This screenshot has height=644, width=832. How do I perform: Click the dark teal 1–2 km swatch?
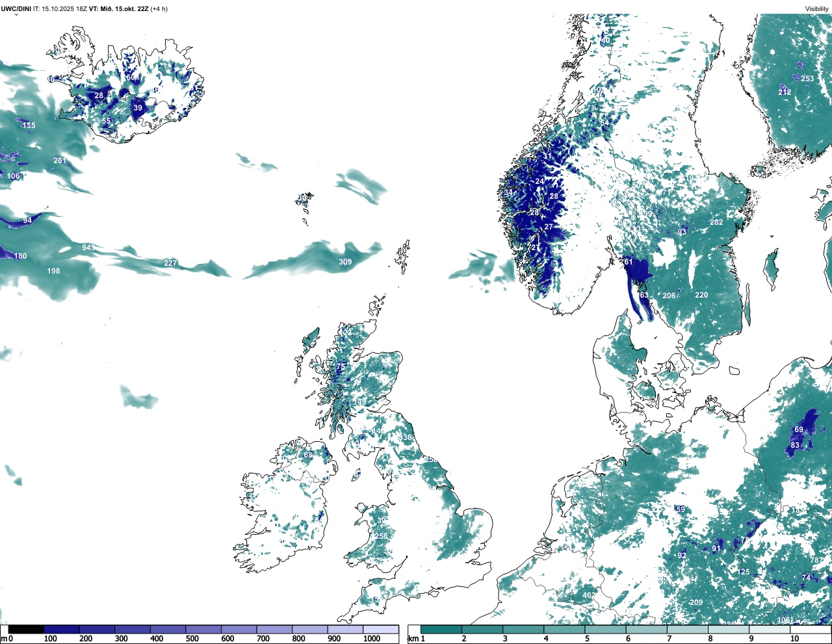coord(441,629)
